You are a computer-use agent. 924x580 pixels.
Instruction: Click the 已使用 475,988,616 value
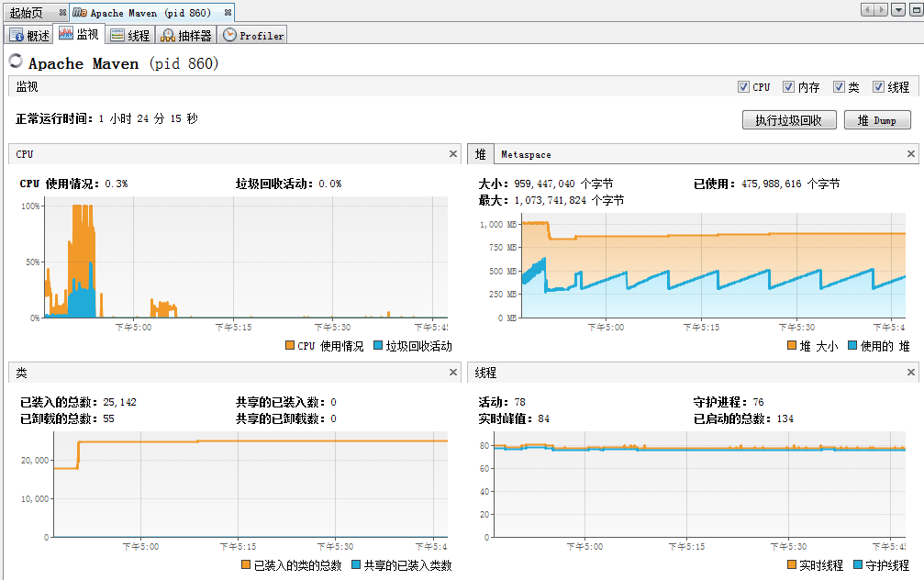(791, 184)
